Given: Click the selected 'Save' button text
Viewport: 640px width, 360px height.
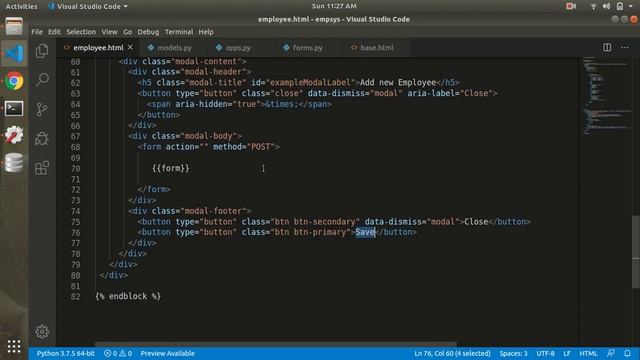Looking at the screenshot, I should click(365, 232).
